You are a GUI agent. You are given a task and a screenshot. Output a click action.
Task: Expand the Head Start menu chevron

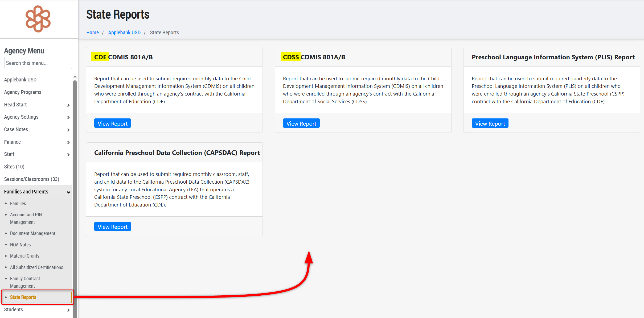point(68,105)
